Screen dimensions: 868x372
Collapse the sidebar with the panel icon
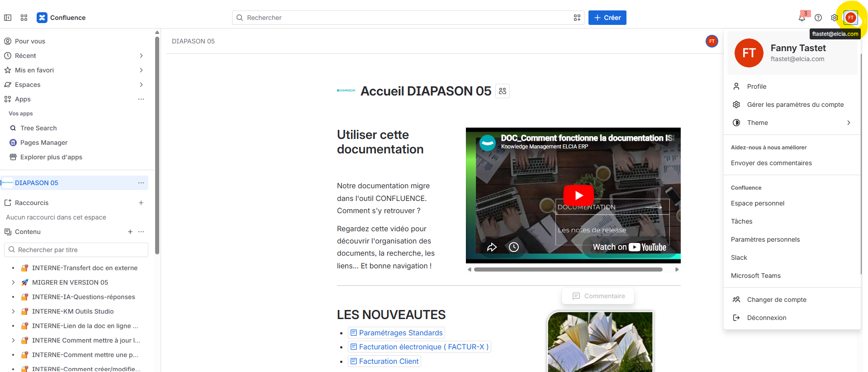pyautogui.click(x=8, y=18)
